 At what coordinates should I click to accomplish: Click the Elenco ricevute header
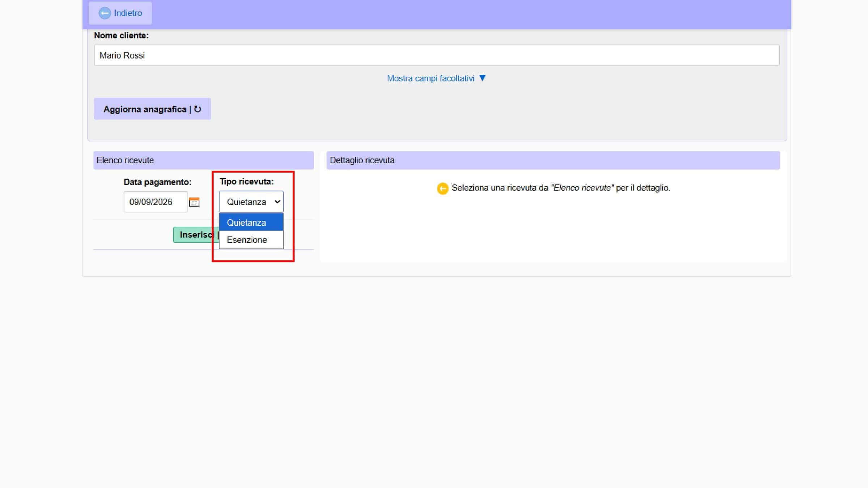point(204,160)
